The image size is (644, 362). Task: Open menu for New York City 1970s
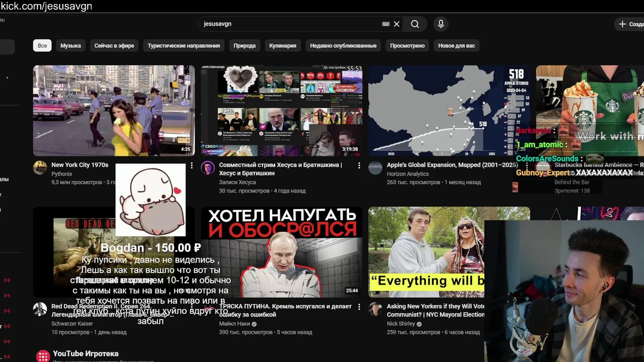[191, 165]
